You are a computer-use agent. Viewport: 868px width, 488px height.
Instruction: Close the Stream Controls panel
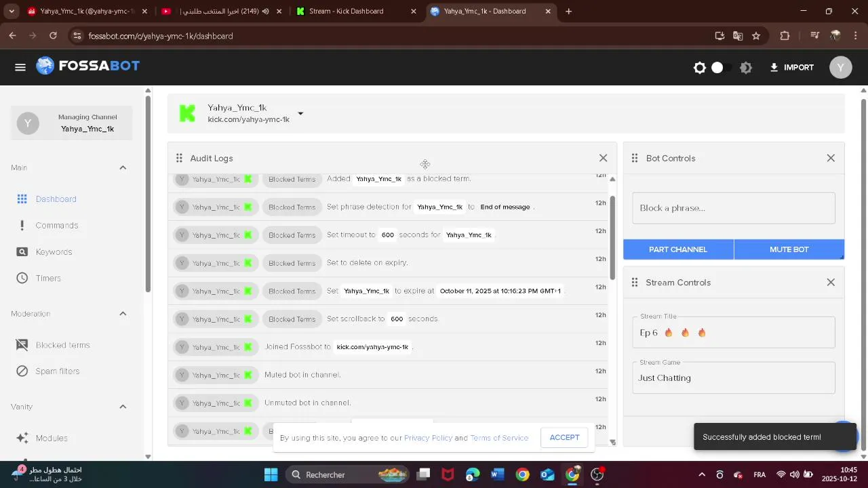831,283
